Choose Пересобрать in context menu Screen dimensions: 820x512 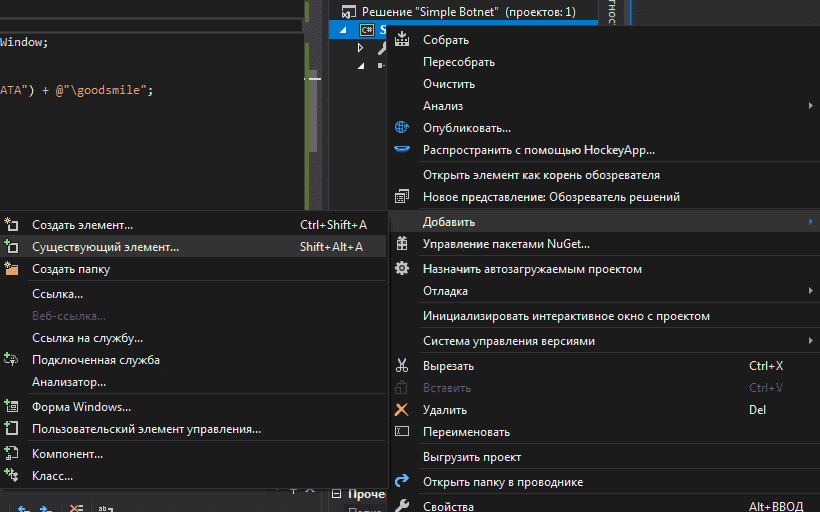coord(458,62)
